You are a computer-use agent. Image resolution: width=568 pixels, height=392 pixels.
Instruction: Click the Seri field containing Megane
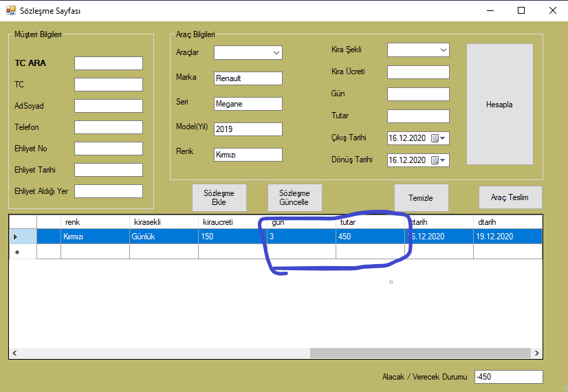pyautogui.click(x=248, y=104)
